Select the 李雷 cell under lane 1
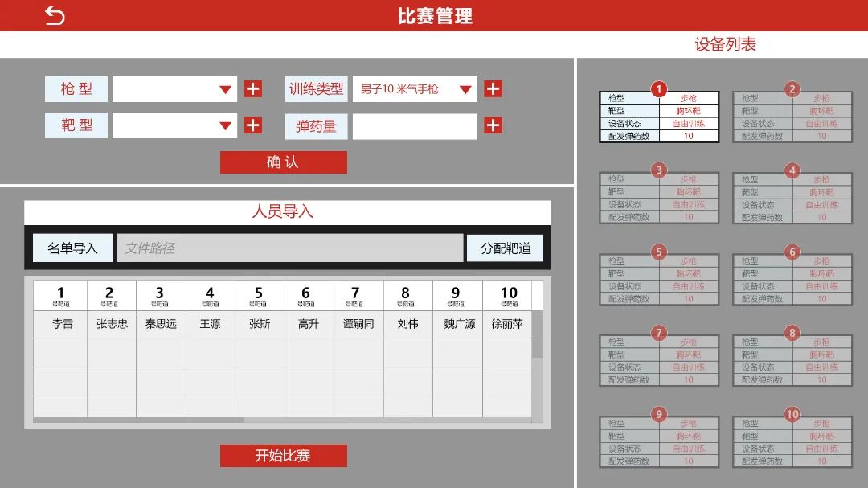This screenshot has height=488, width=868. [x=60, y=324]
